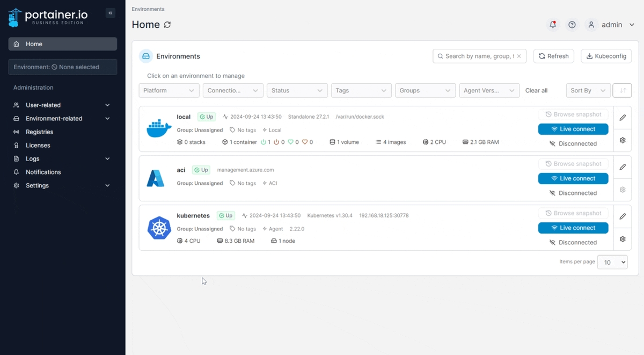Click the help question mark icon

point(572,24)
